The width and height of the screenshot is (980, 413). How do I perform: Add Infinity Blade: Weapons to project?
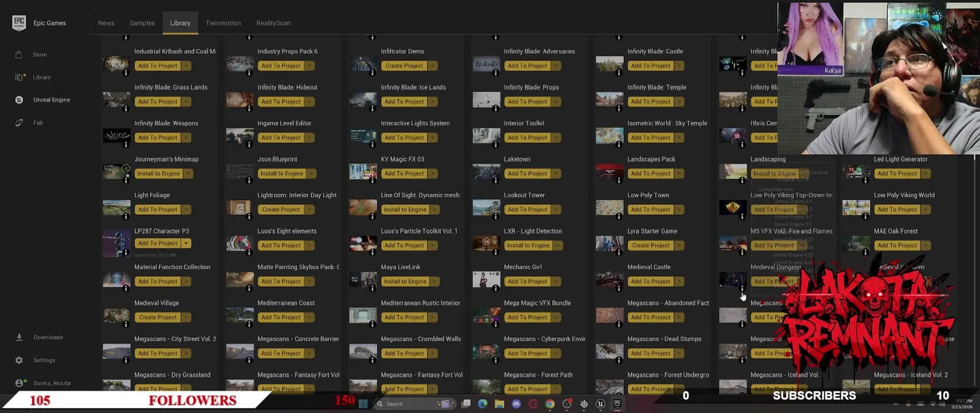(x=158, y=138)
